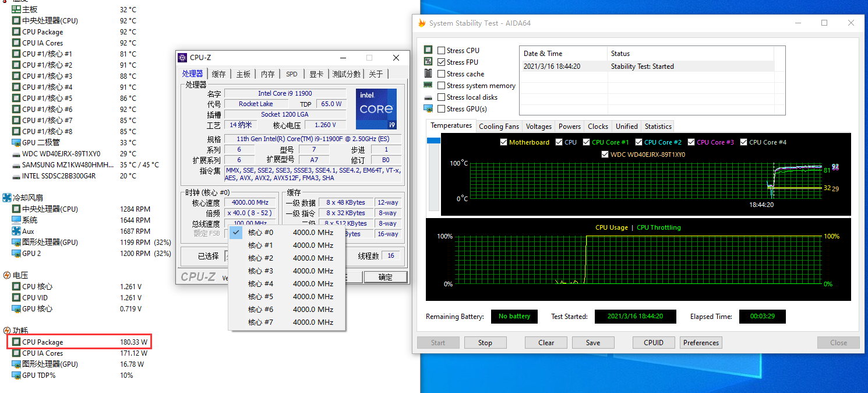Click the motherboard (主板) temperature icon
The width and height of the screenshot is (868, 393).
16,9
